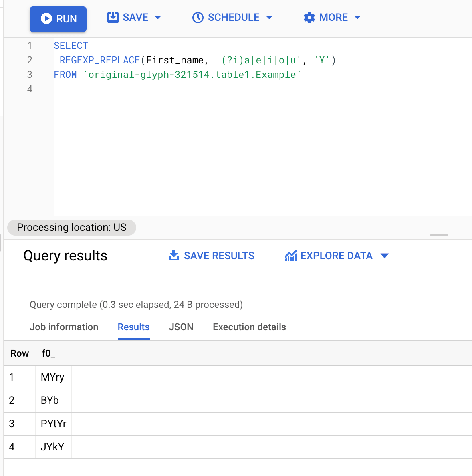The height and width of the screenshot is (476, 472).
Task: Select the Job information tab
Action: pyautogui.click(x=64, y=327)
